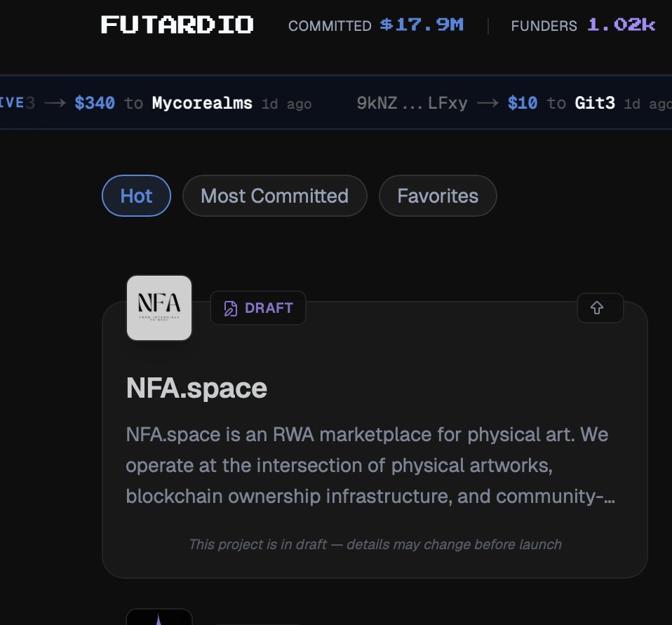Switch to Most Committed tab

click(275, 196)
